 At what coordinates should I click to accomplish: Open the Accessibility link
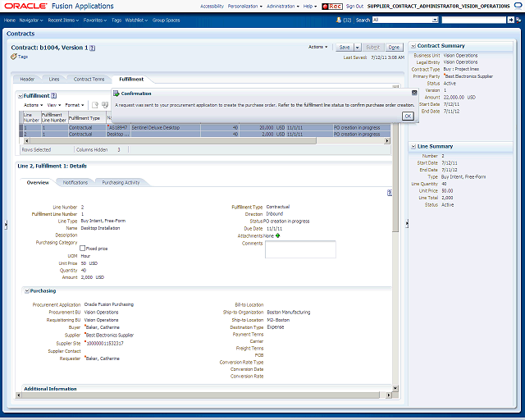point(212,7)
